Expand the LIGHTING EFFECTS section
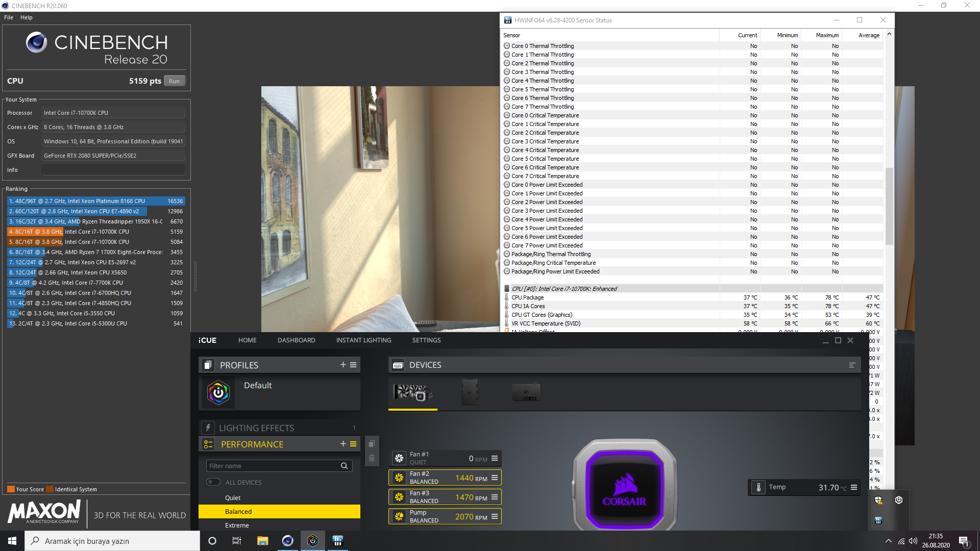The width and height of the screenshot is (980, 551). [279, 428]
